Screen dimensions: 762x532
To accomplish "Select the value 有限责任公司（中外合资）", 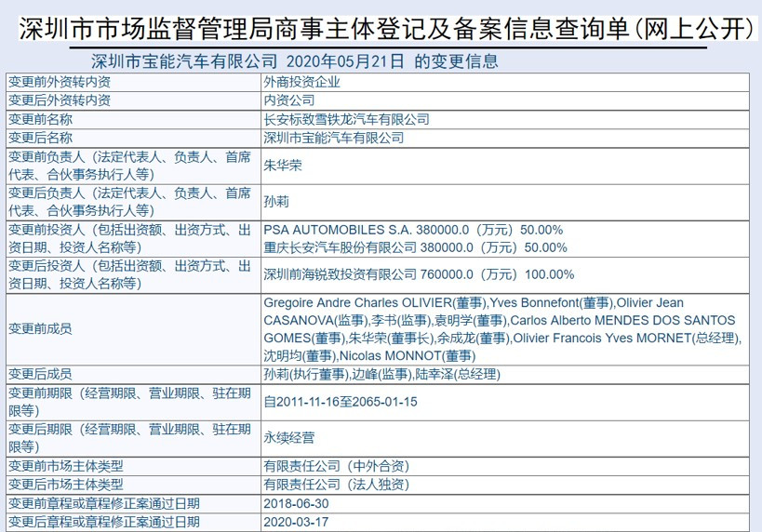I will tap(336, 466).
